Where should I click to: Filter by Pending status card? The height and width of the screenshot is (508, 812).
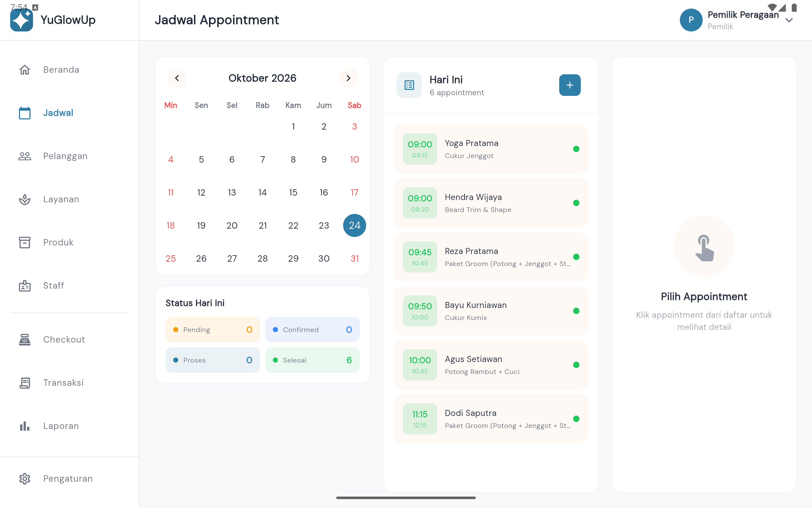tap(213, 330)
